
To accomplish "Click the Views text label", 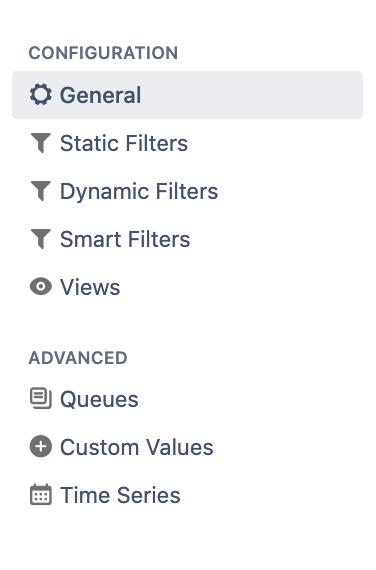I will [90, 287].
